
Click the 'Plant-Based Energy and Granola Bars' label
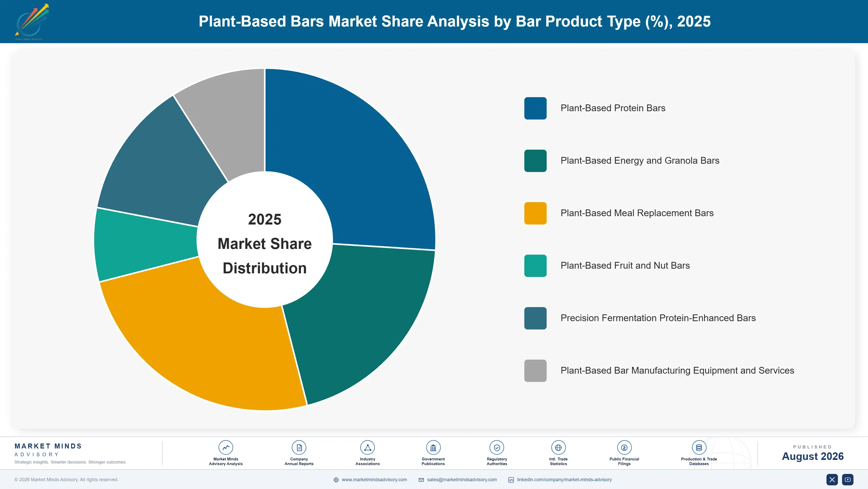pos(640,161)
